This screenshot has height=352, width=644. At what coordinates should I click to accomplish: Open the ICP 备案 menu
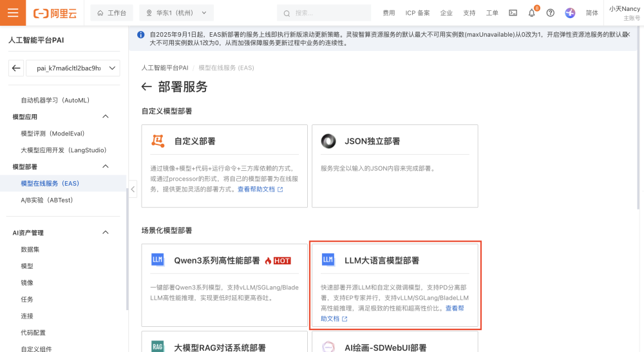click(417, 13)
